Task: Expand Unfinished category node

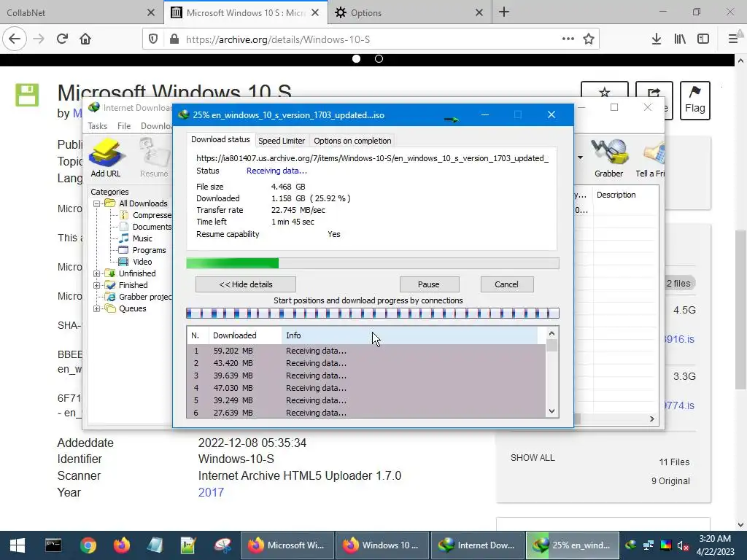Action: coord(97,273)
